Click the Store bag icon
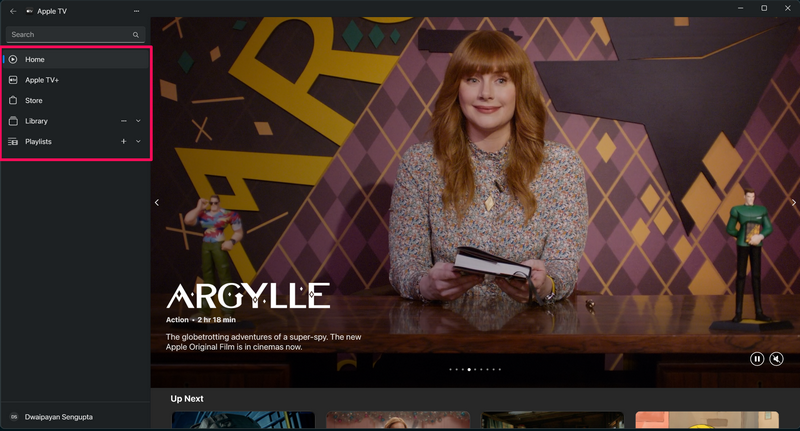Image resolution: width=800 pixels, height=431 pixels. [x=13, y=100]
